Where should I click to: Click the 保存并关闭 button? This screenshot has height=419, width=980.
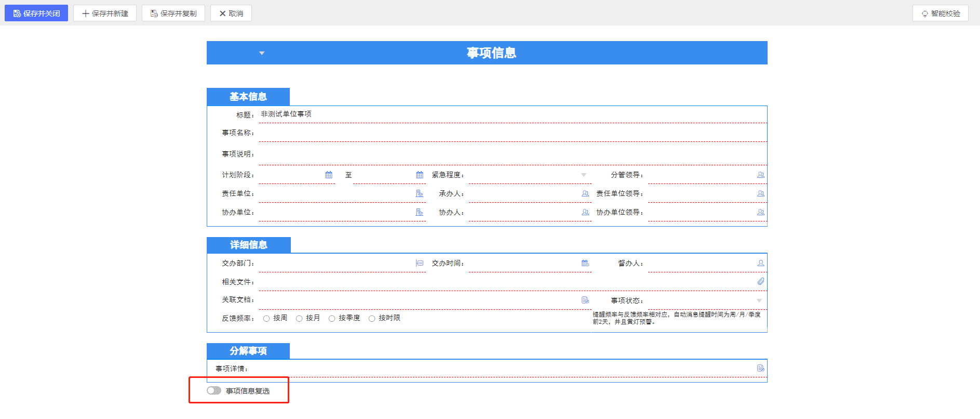36,14
